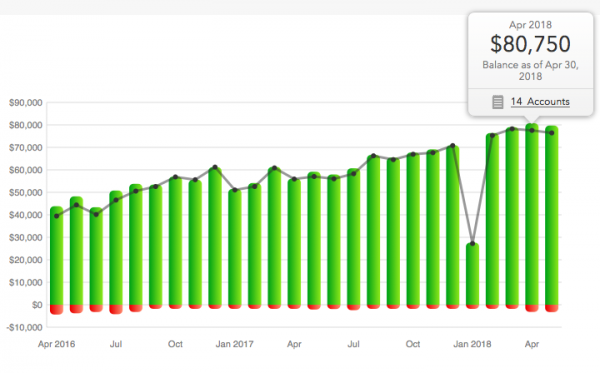Viewport: 600px width, 373px height.
Task: Click the Mar 2018 green bar
Action: click(x=512, y=216)
